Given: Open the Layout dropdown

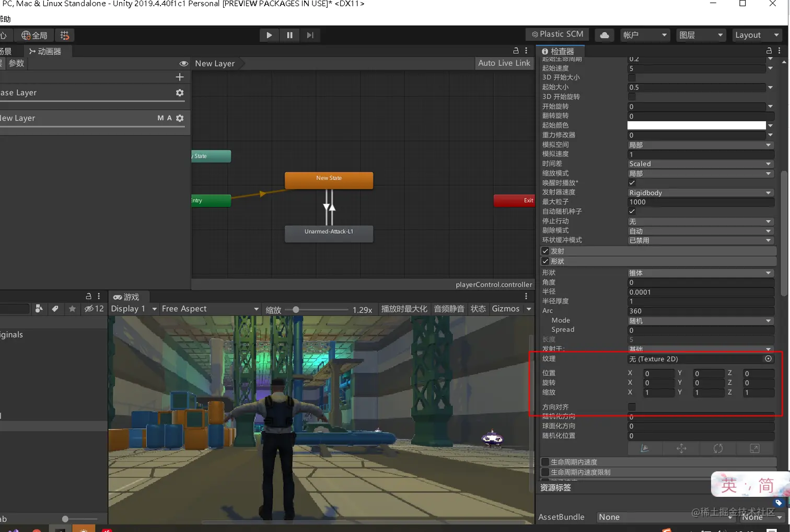Looking at the screenshot, I should click(757, 35).
